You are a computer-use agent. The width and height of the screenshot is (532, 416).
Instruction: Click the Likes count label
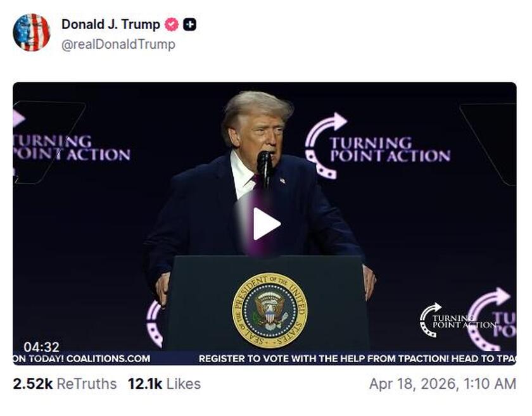pos(182,384)
